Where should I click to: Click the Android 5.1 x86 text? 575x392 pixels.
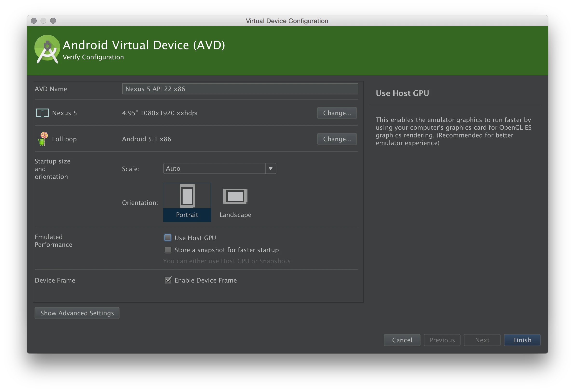point(146,139)
